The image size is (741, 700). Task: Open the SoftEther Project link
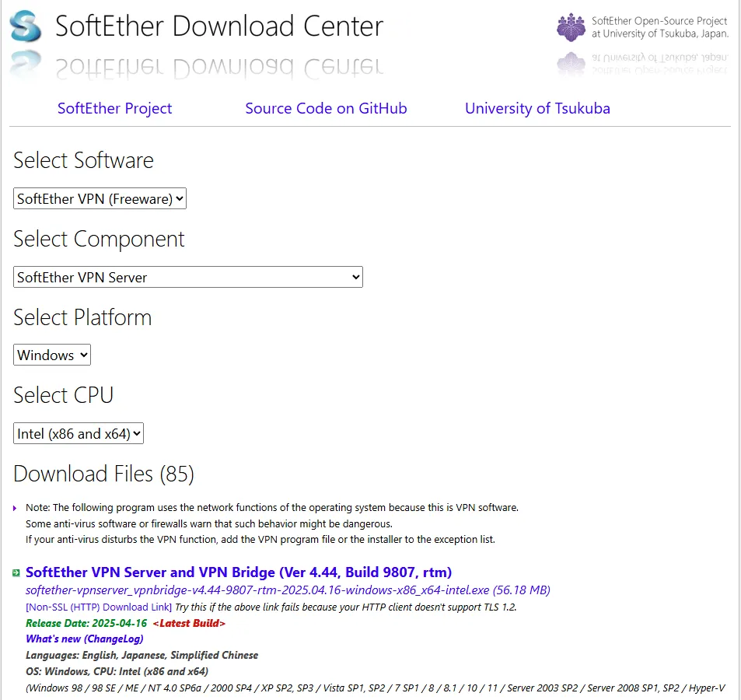115,108
